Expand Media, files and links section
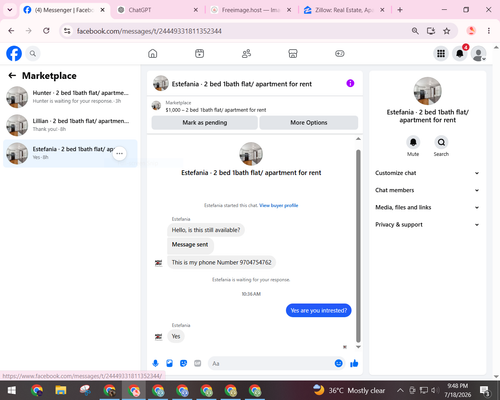500x400 pixels. 427,207
